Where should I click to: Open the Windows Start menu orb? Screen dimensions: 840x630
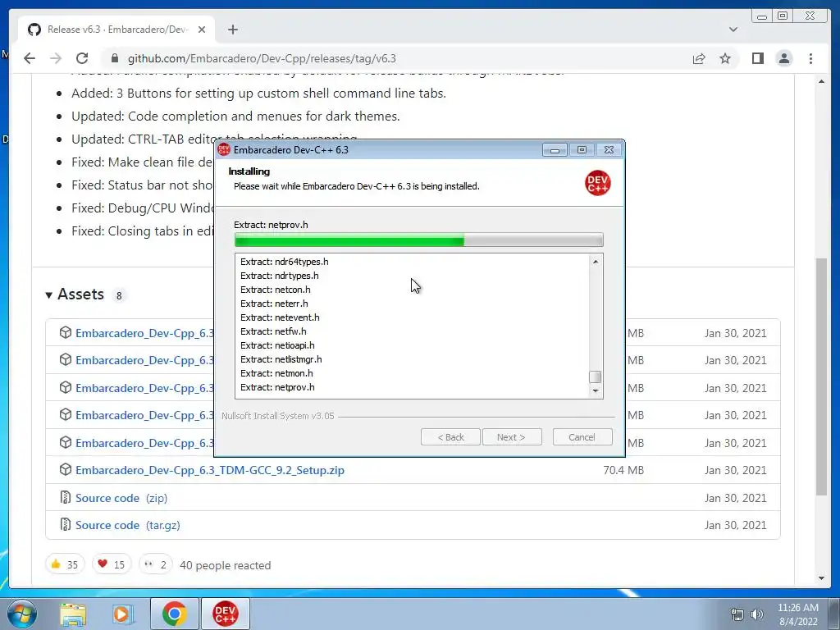(x=21, y=614)
